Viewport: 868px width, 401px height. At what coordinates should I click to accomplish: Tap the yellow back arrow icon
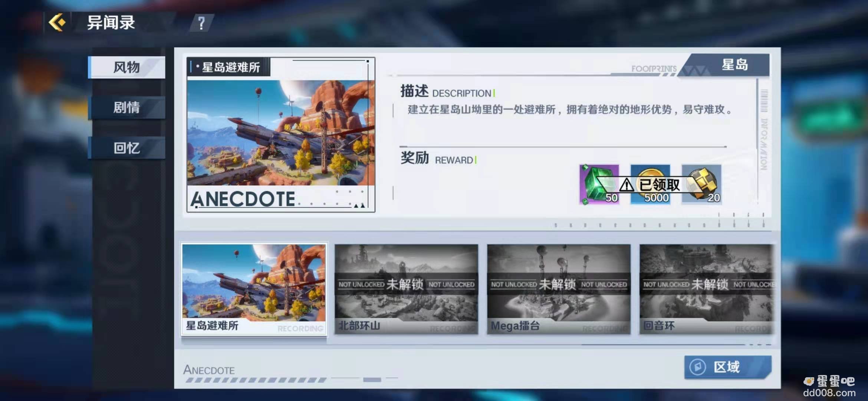[x=57, y=22]
